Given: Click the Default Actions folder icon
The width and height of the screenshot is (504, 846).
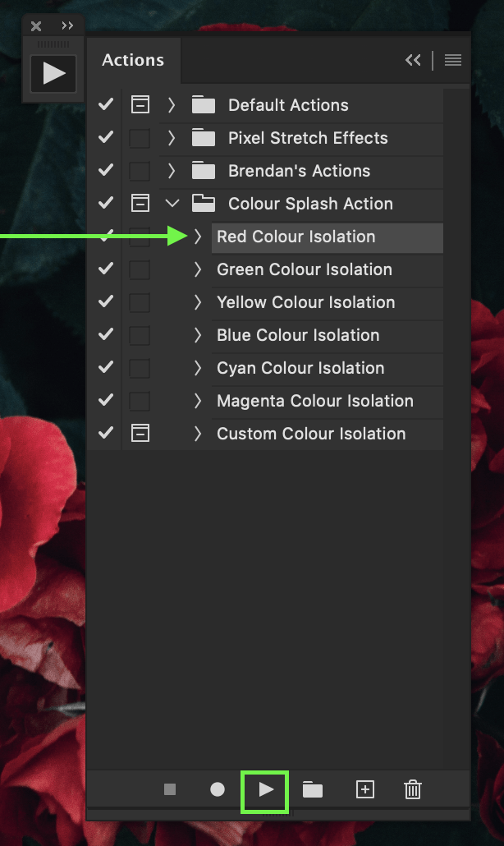Looking at the screenshot, I should pos(204,104).
